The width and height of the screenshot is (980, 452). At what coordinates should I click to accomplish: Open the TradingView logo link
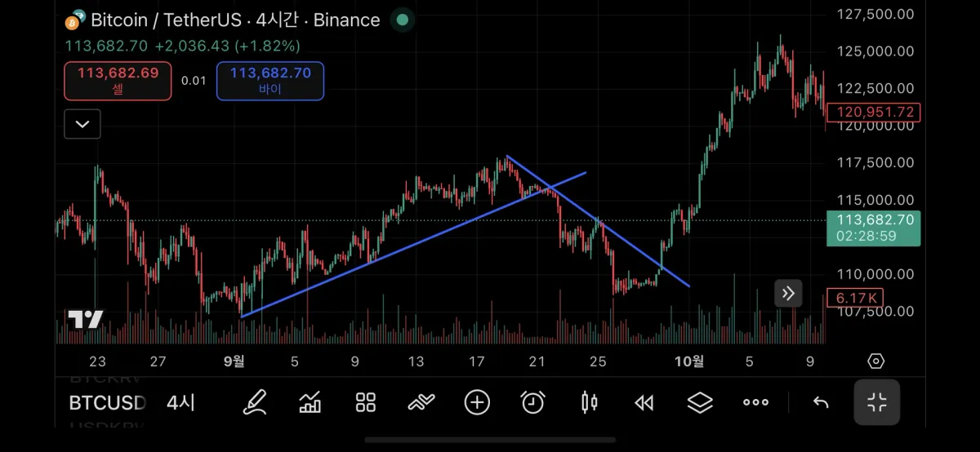pyautogui.click(x=85, y=319)
